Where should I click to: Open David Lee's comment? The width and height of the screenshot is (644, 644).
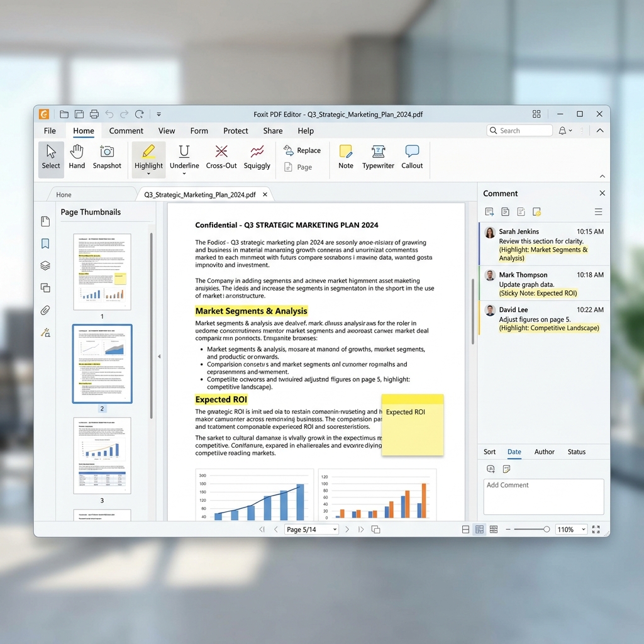point(544,318)
